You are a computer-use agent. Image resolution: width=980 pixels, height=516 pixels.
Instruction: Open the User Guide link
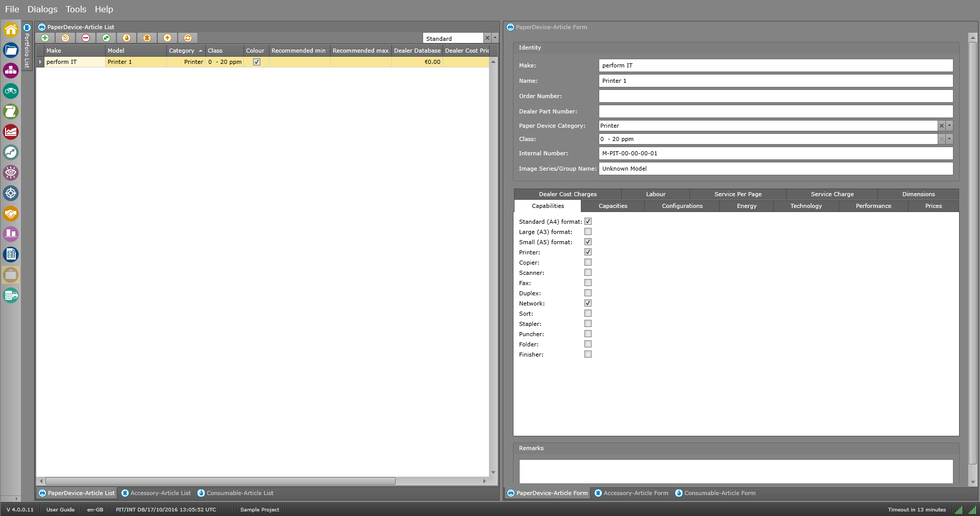coord(60,510)
